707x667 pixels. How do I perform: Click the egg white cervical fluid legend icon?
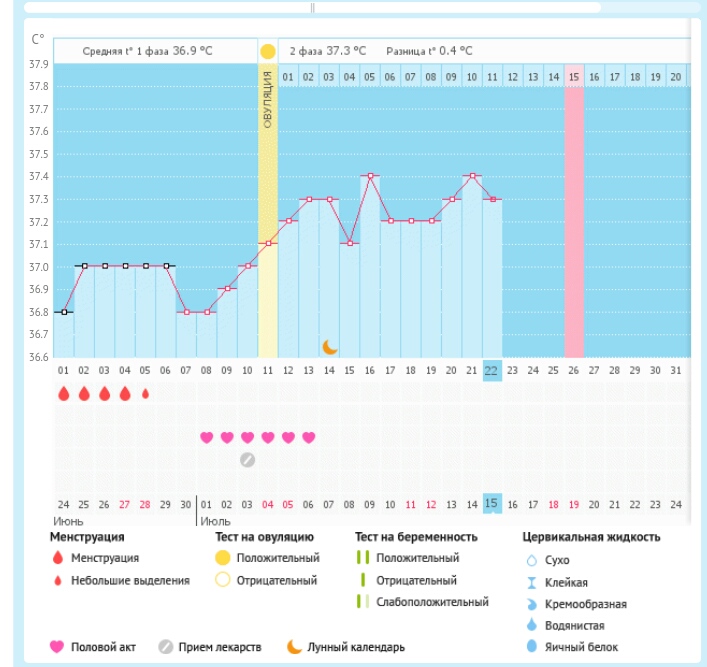point(532,647)
